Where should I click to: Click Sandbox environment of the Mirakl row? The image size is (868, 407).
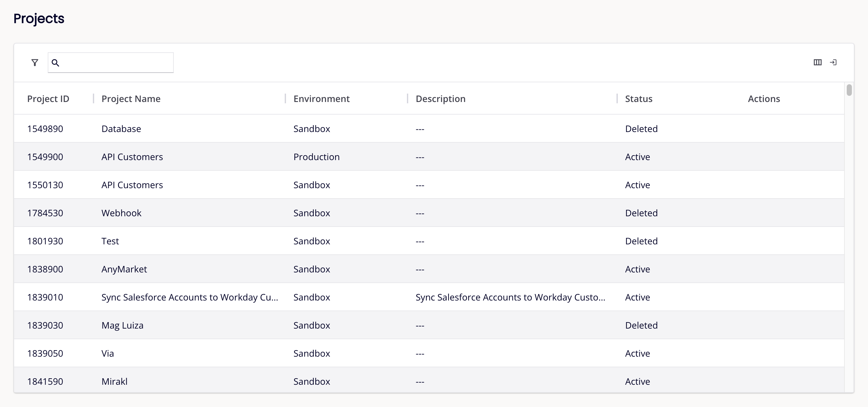(x=312, y=382)
